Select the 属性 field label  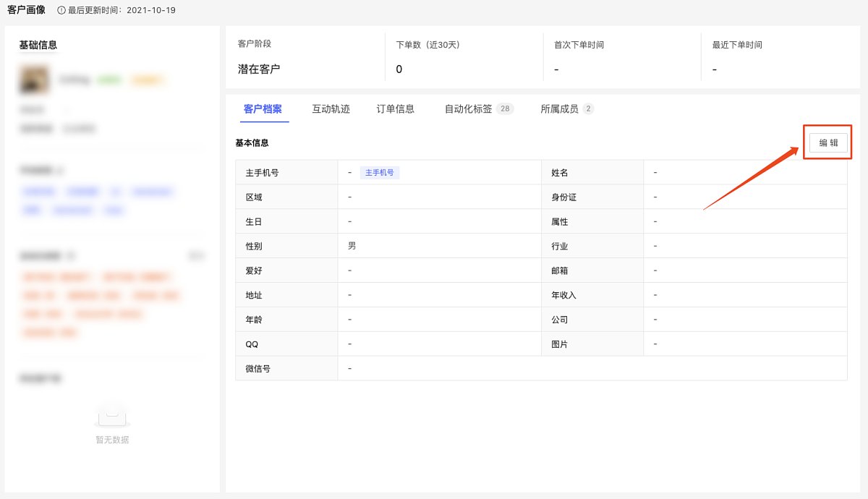coord(560,222)
